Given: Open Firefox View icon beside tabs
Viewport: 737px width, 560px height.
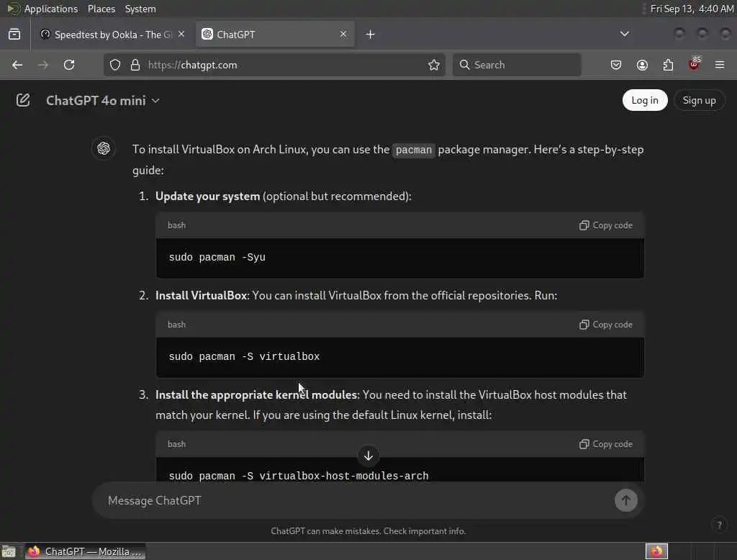Looking at the screenshot, I should coord(14,35).
